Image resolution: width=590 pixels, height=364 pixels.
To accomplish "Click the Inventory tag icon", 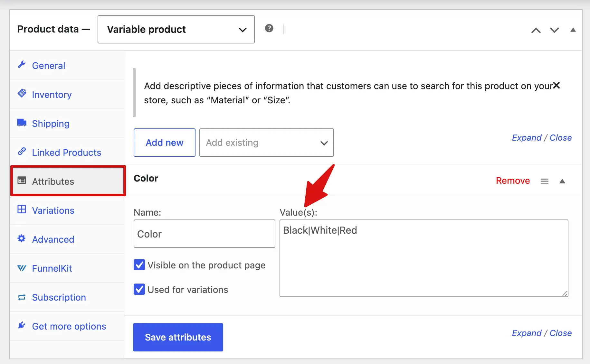I will pos(22,93).
